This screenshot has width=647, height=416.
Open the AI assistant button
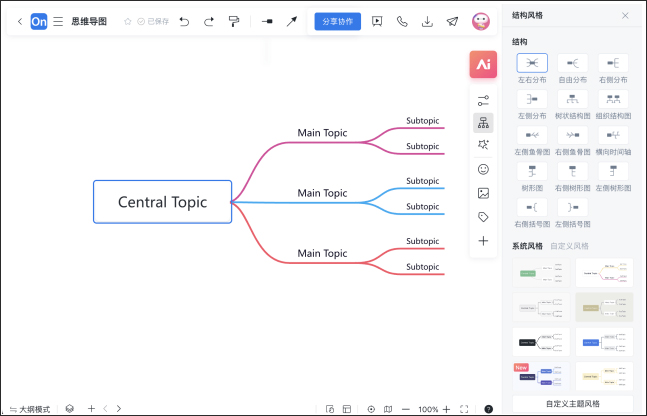483,64
